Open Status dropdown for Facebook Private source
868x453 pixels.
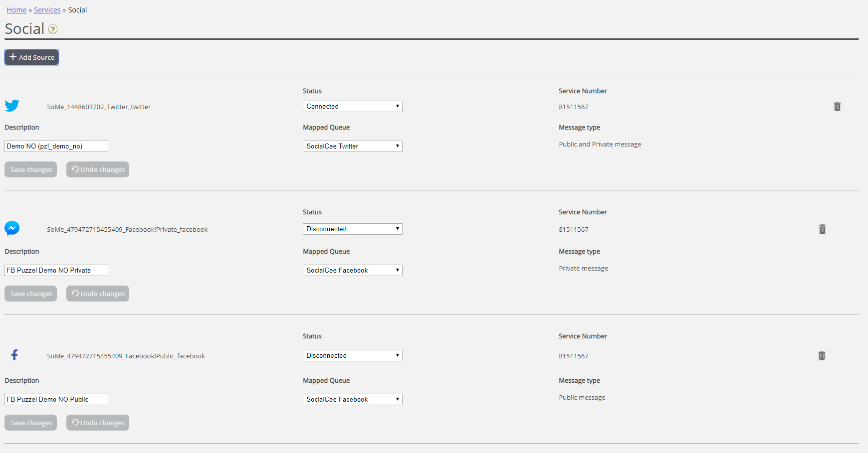tap(352, 229)
